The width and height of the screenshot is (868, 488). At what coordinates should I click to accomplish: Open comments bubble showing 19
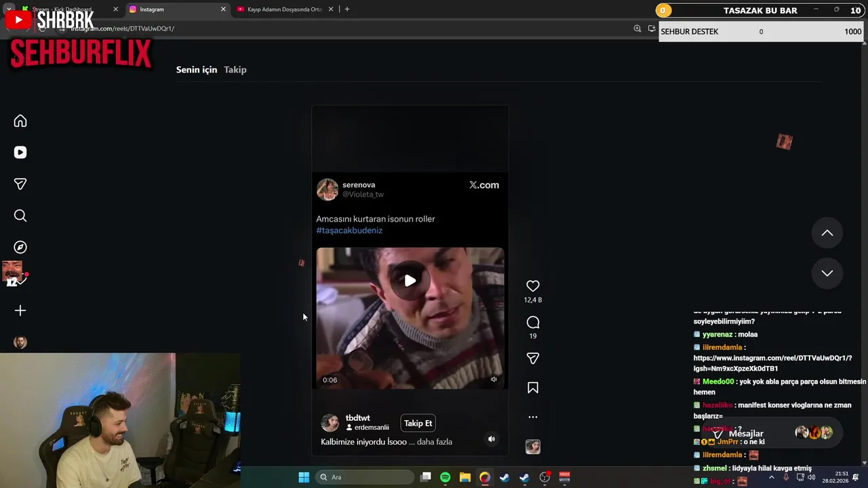[533, 323]
